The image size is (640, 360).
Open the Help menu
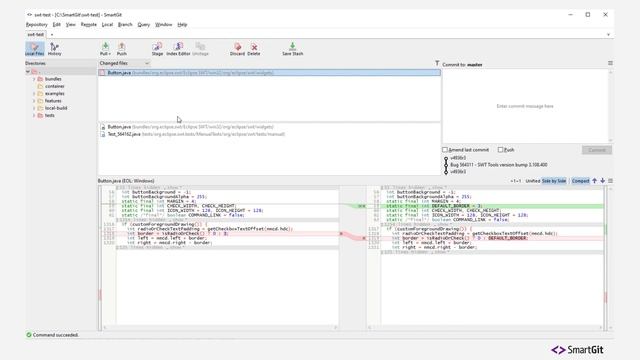182,24
